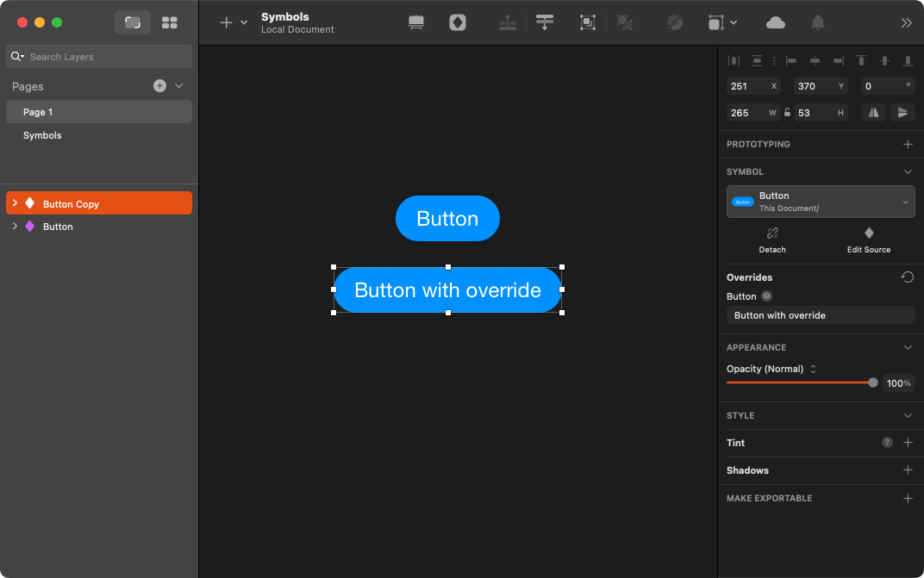Select the Button Copy layer row
Image resolution: width=924 pixels, height=578 pixels.
99,203
